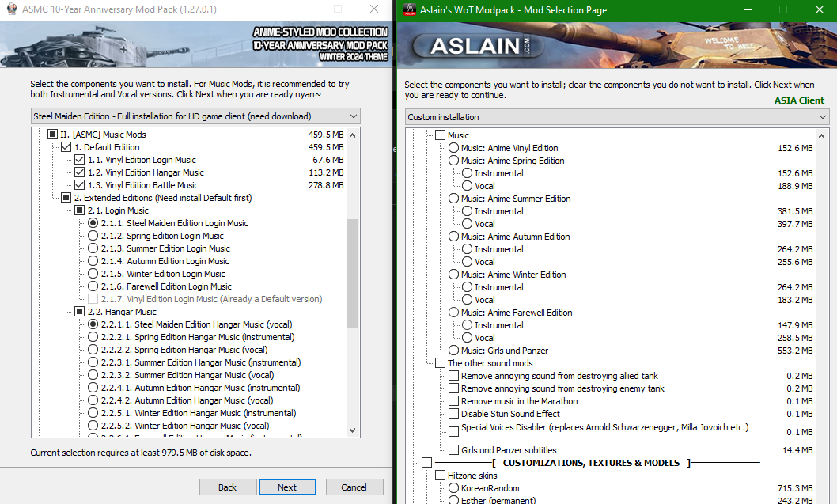Uncheck 1.3. Vinyl Edition Battle Music
837x504 pixels.
(80, 185)
